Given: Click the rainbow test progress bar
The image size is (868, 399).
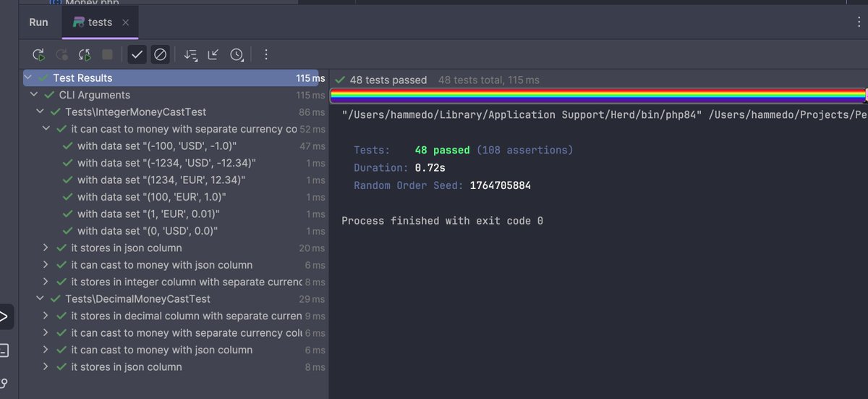Looking at the screenshot, I should tap(597, 95).
